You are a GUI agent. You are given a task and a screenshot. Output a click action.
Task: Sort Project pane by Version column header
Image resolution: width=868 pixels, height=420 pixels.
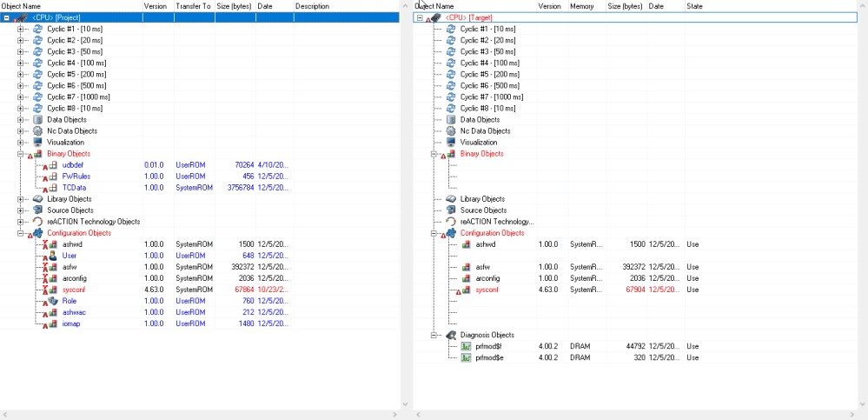coord(158,6)
